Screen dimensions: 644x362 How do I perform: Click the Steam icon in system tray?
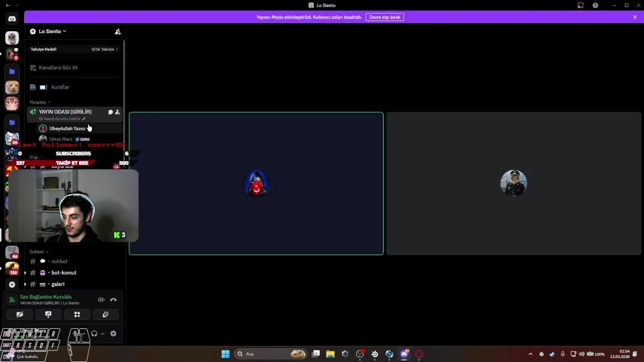coord(552,354)
